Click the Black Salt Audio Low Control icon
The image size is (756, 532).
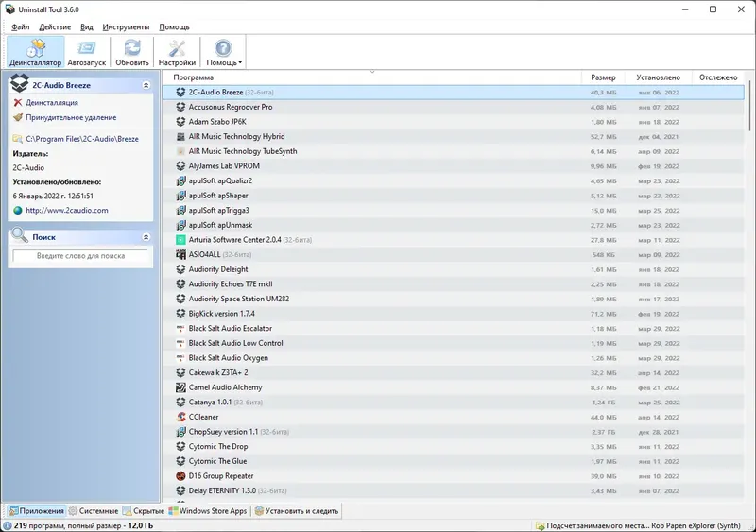click(180, 343)
